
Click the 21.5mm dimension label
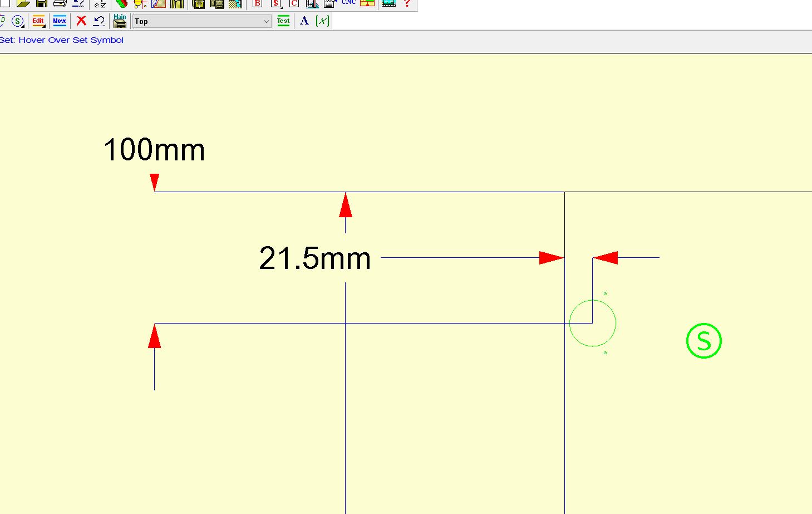coord(315,258)
